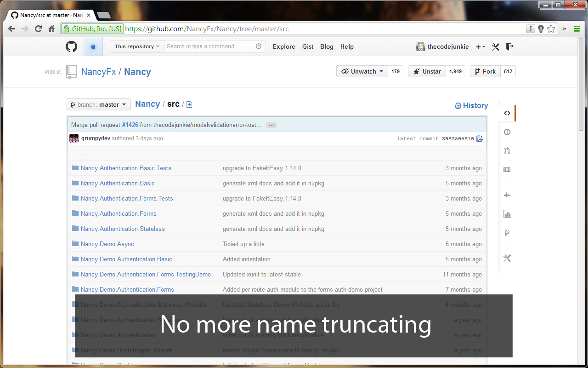The height and width of the screenshot is (368, 588).
Task: Open folder Nancy.Authentication.Basic
Action: click(118, 183)
